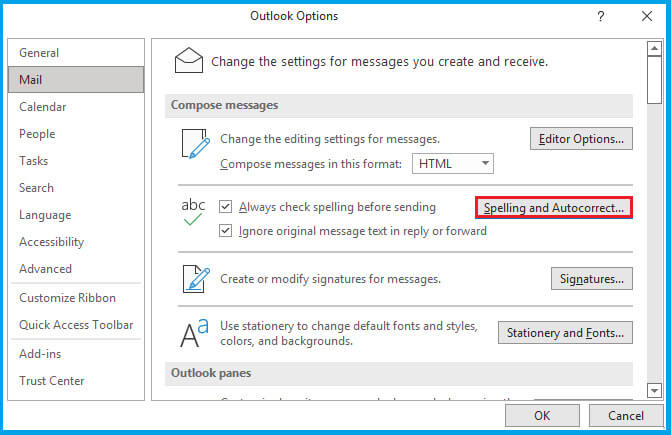Go to Advanced options
The height and width of the screenshot is (435, 671).
click(76, 269)
